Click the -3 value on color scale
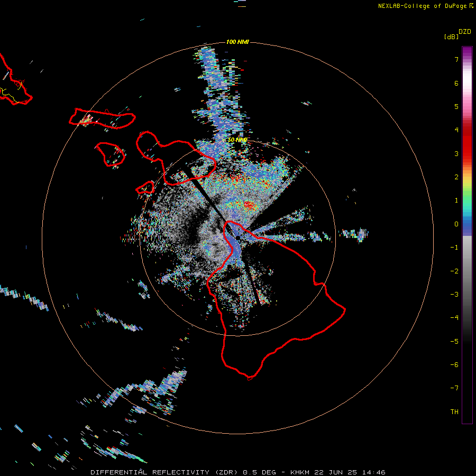The image size is (476, 476). [x=454, y=295]
